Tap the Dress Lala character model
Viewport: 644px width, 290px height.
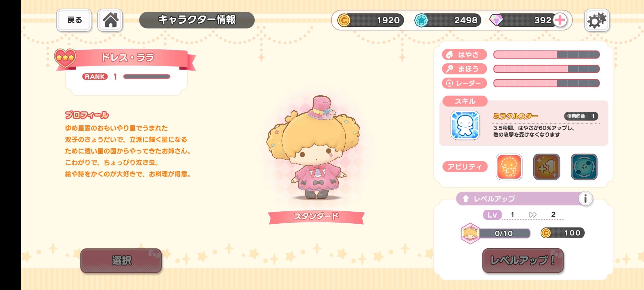point(313,148)
